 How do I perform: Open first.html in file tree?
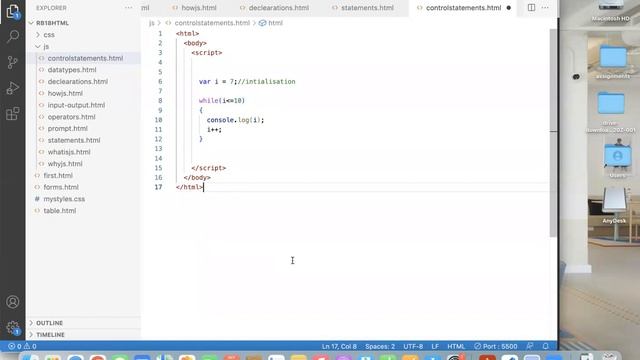click(58, 176)
